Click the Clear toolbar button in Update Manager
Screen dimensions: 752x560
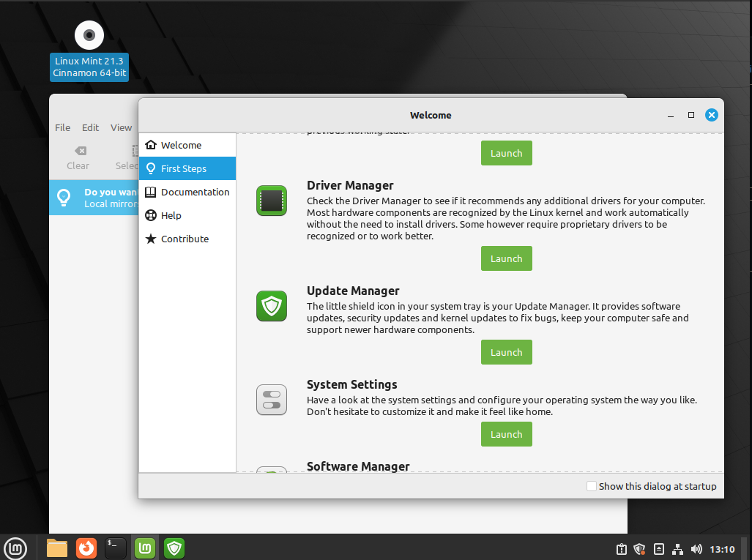[78, 158]
